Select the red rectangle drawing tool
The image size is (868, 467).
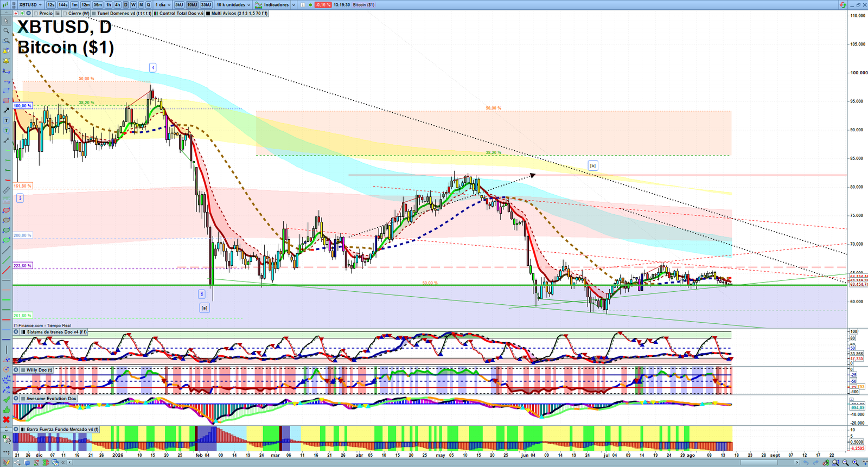tap(6, 101)
